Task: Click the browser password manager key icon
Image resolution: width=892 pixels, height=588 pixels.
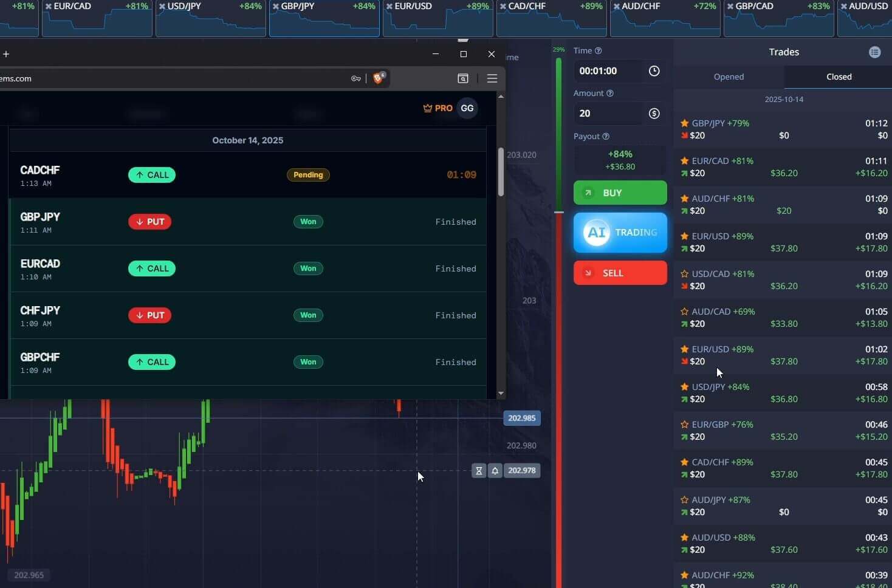Action: click(357, 78)
